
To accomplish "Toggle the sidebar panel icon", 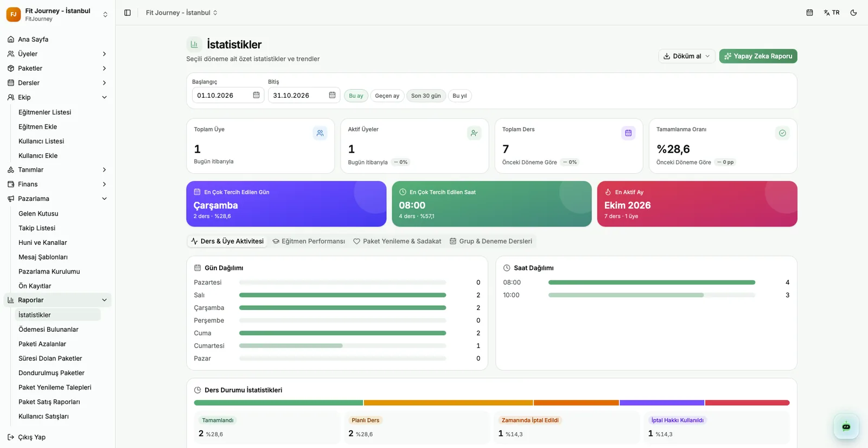I will click(x=127, y=12).
